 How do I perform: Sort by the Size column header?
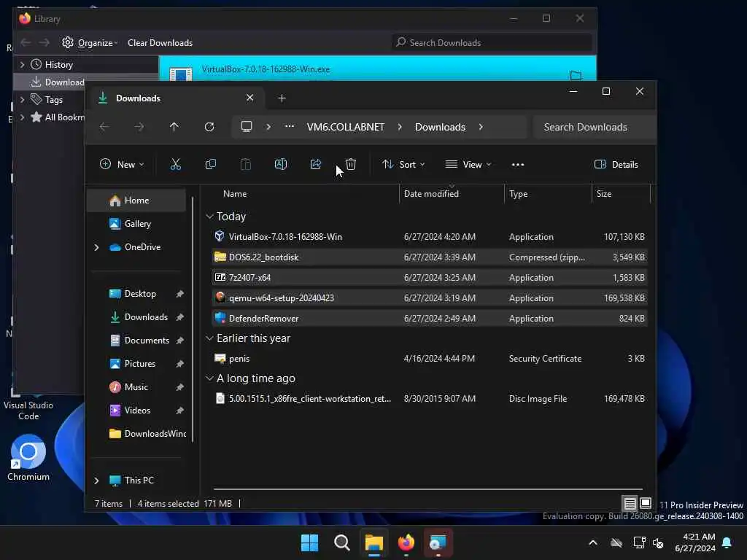(x=603, y=194)
